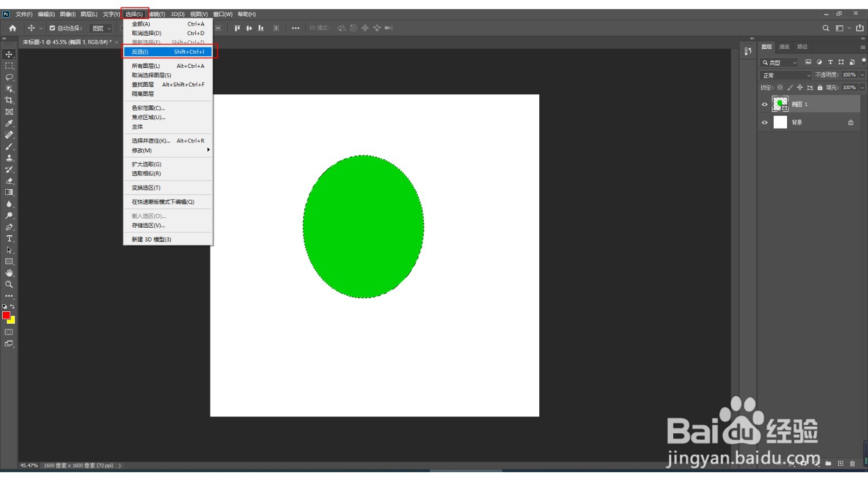Select the Horizontal Type tool
The width and height of the screenshot is (868, 488).
click(9, 239)
